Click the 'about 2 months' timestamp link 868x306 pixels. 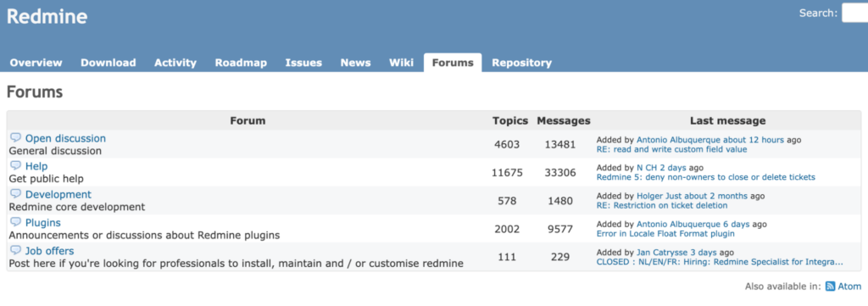[x=715, y=196]
